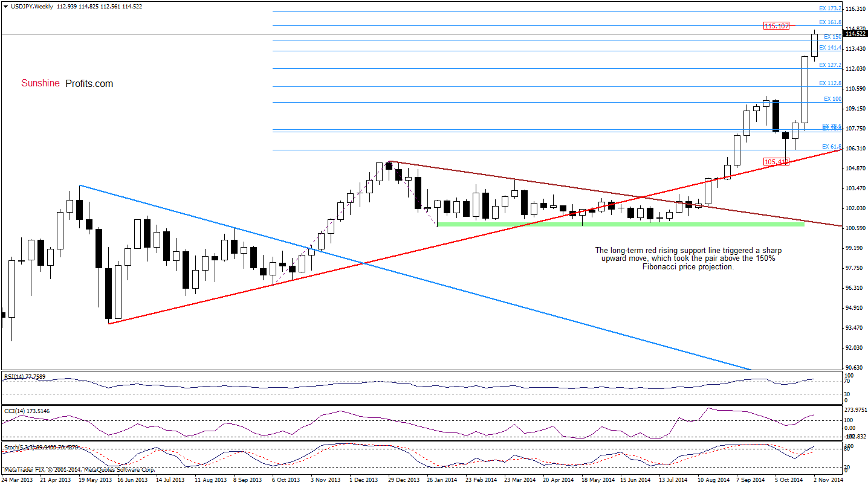Select the red 115.107 price label
This screenshot has height=485, width=868.
(776, 26)
